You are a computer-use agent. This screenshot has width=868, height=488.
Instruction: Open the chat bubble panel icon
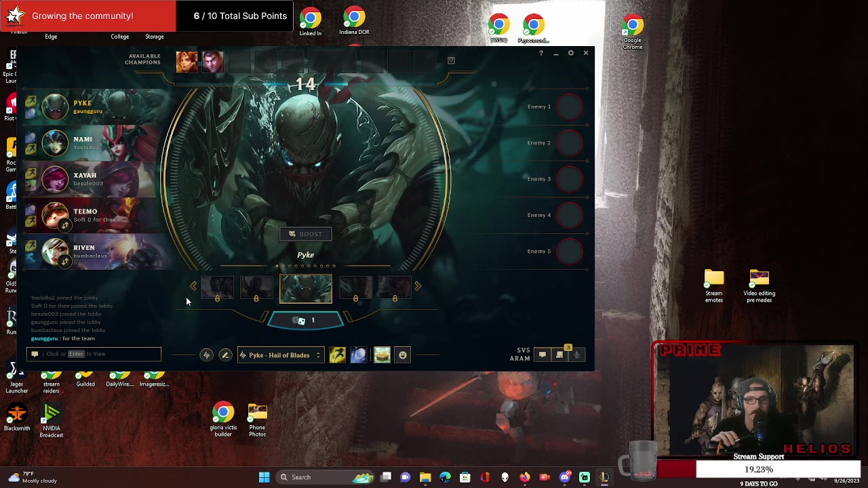pos(542,354)
